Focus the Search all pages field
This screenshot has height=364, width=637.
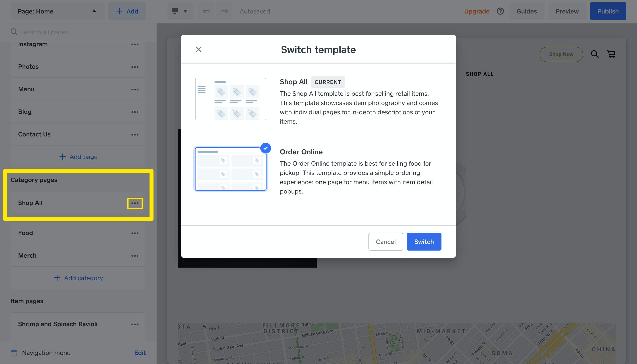click(75, 32)
